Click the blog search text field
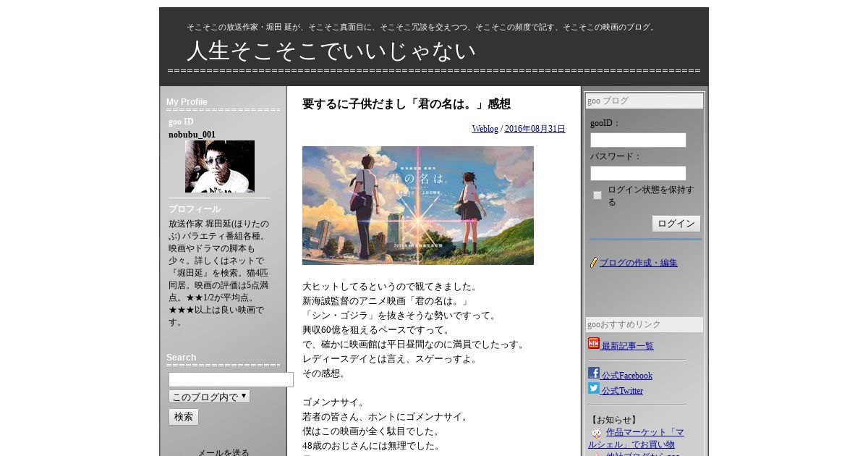Screen dimensions: 868x456 point(231,379)
